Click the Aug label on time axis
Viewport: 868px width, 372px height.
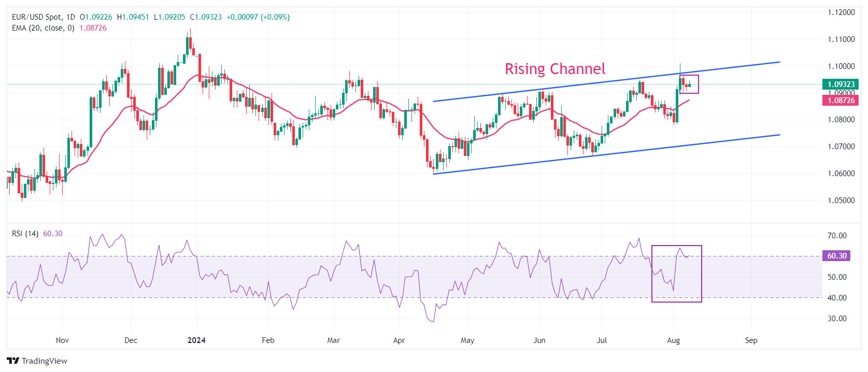(673, 340)
